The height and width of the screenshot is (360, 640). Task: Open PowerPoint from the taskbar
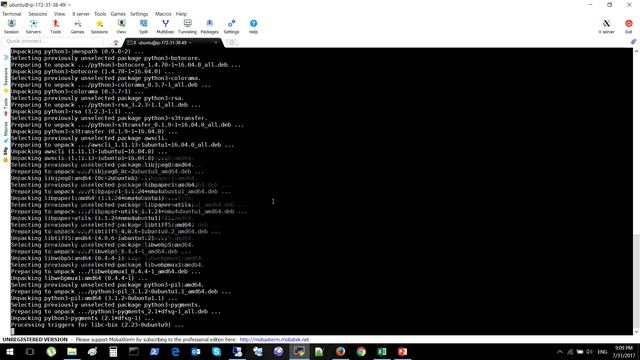click(402, 351)
